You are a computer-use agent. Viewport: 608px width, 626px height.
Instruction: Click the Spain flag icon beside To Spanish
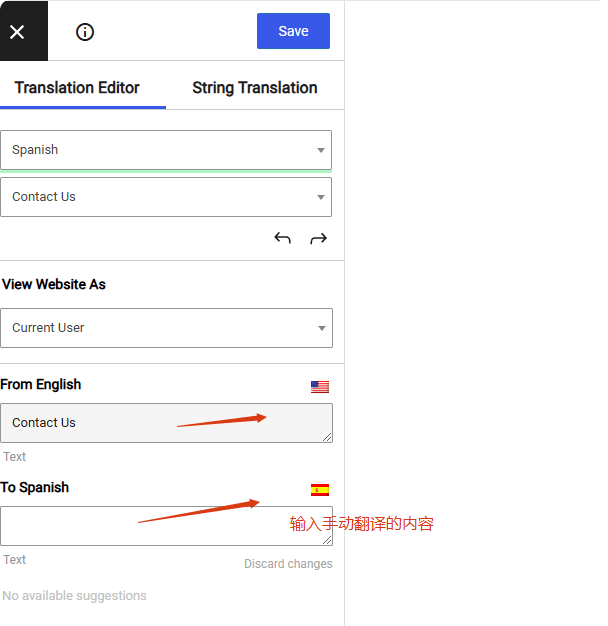point(320,489)
